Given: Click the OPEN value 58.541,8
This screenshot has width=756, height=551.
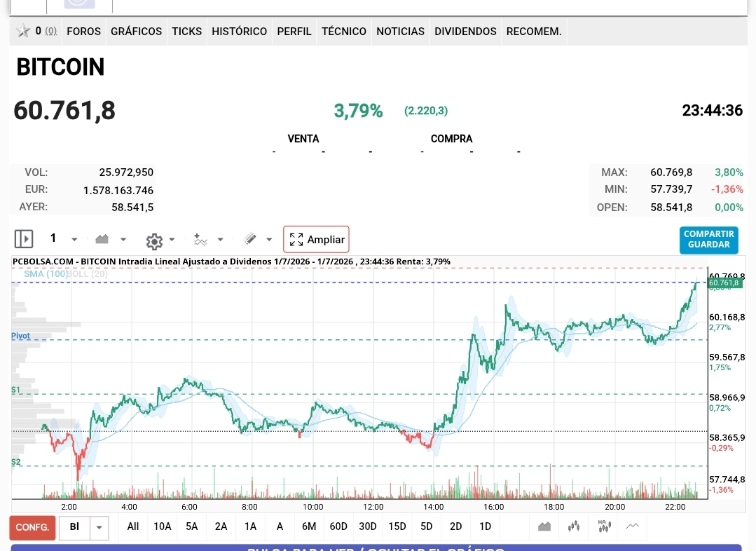Looking at the screenshot, I should click(x=671, y=208).
